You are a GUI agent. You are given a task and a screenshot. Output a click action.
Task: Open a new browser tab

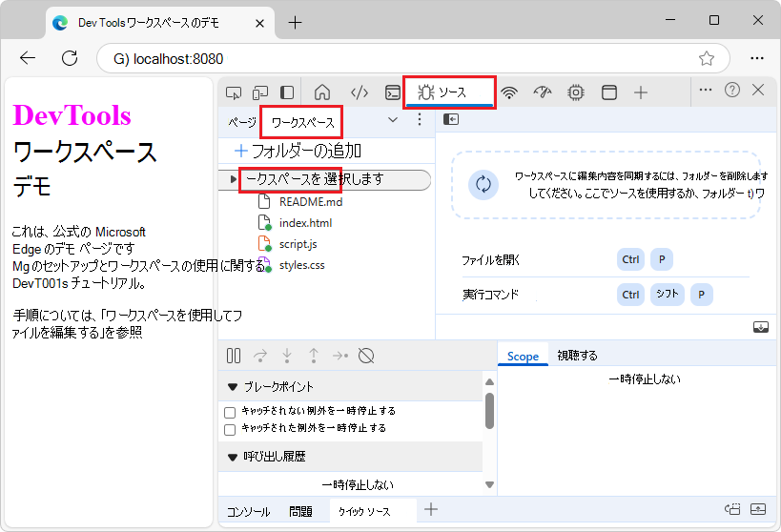pos(295,23)
